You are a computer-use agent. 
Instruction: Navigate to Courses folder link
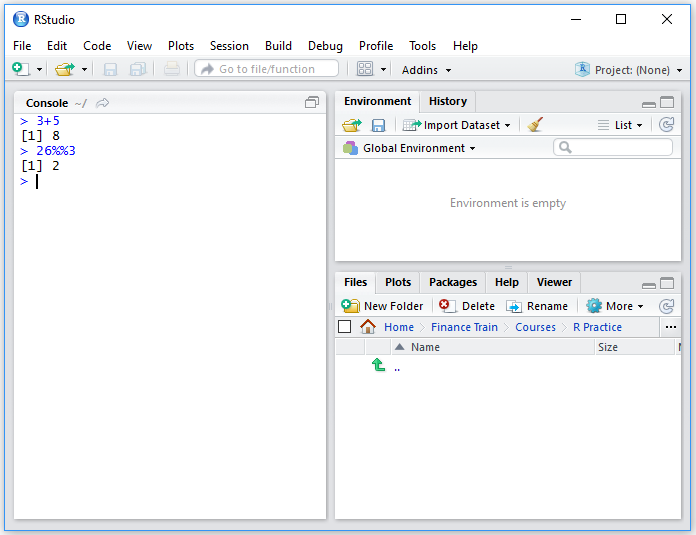click(x=535, y=327)
